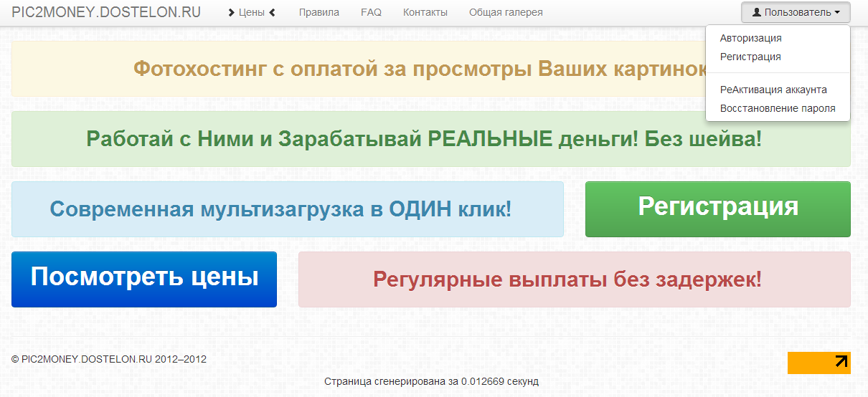
Task: Pick Восстановление пароля in the dropdown
Action: click(x=778, y=108)
